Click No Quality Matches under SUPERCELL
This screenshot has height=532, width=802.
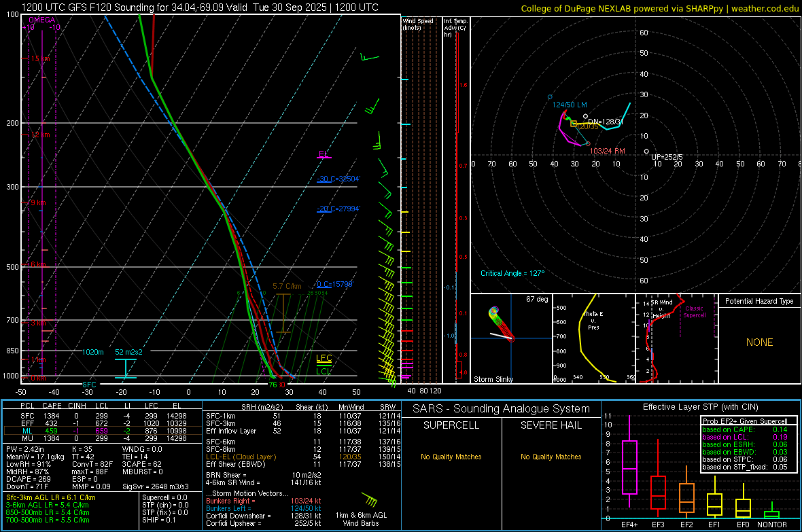point(451,457)
